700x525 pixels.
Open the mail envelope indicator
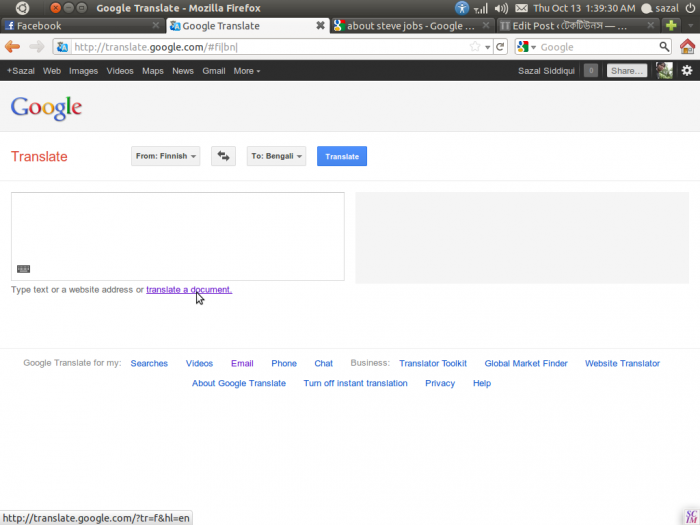coord(521,8)
